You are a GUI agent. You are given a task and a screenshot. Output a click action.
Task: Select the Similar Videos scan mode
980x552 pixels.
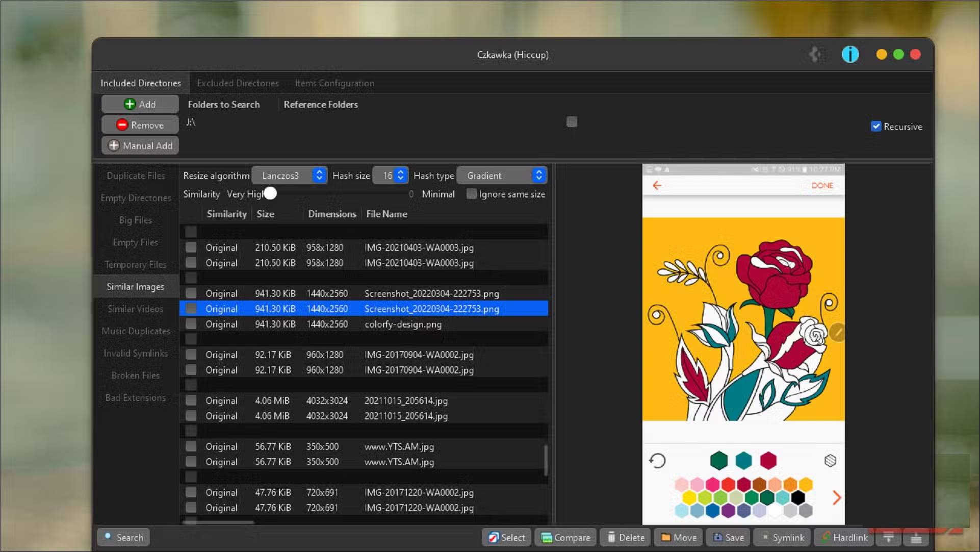pos(135,309)
